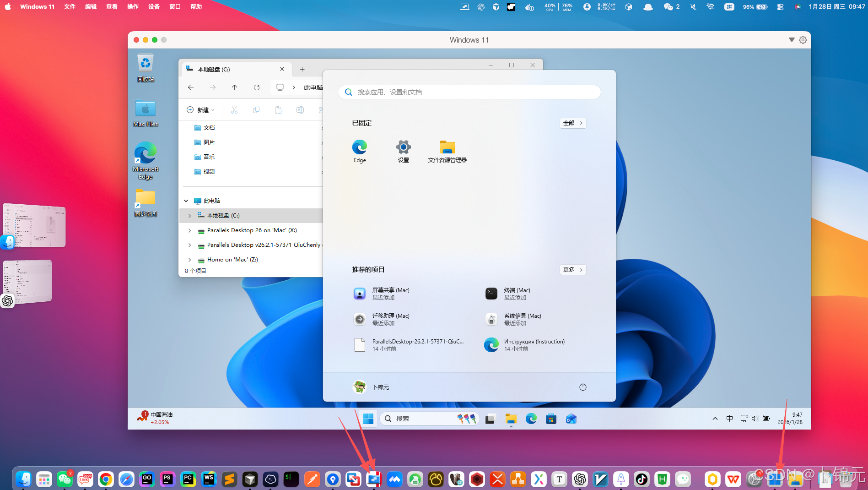
Task: Open the 窗口 menu
Action: pos(175,6)
